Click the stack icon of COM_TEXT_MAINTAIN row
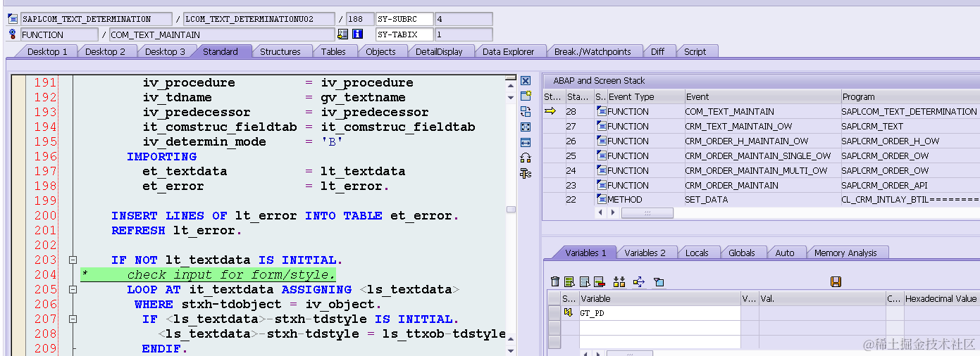Screen dimensions: 980x356 click(601, 111)
